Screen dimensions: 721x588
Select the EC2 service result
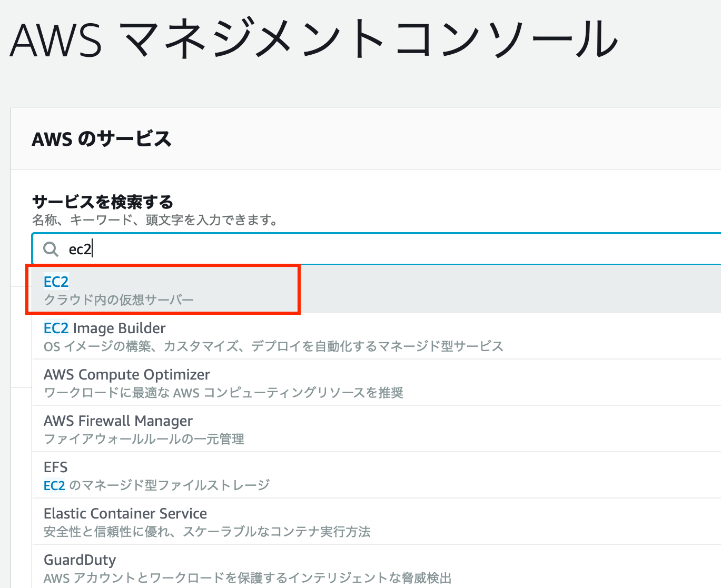(377, 290)
